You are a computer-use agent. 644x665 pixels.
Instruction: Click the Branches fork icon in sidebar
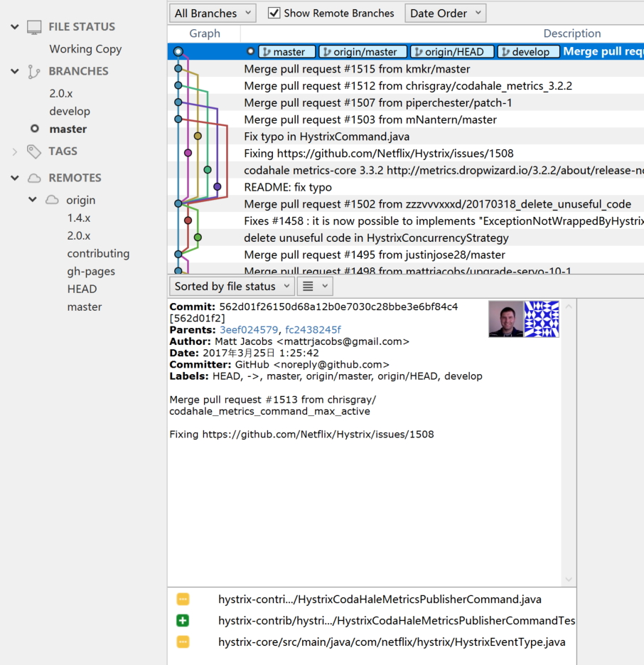click(x=34, y=71)
